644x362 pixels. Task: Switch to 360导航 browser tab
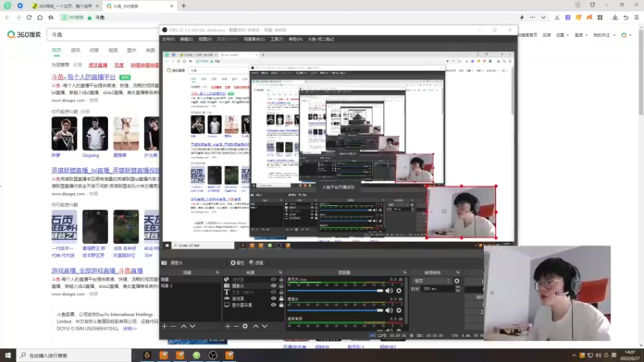coord(65,6)
